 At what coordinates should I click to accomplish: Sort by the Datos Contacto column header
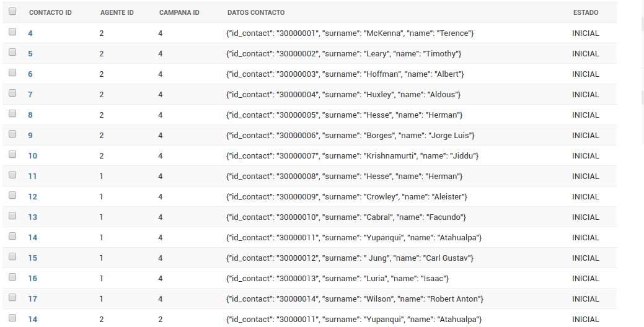[256, 13]
